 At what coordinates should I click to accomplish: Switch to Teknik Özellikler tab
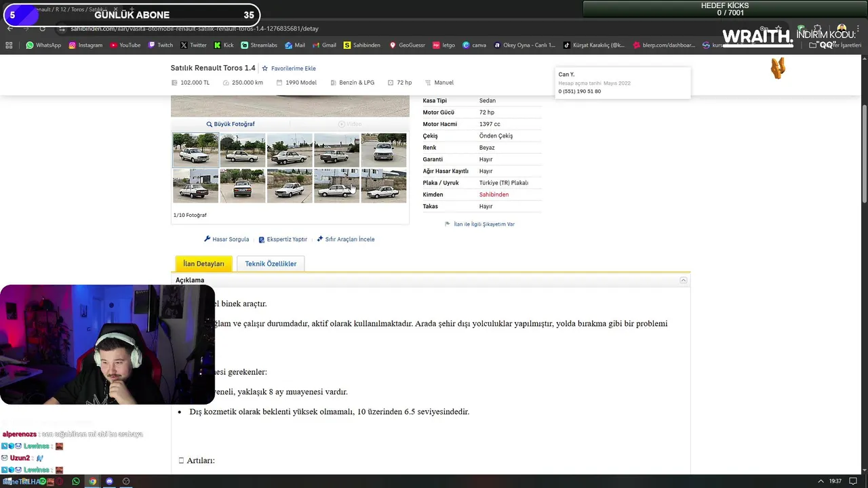pyautogui.click(x=271, y=264)
